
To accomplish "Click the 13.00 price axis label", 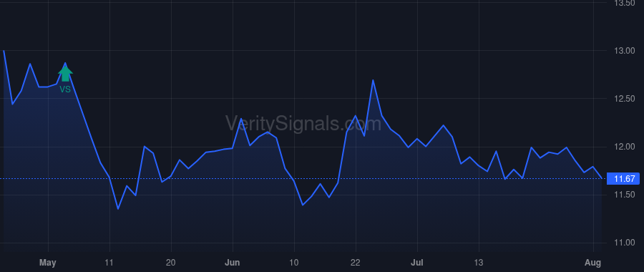I will pos(624,51).
